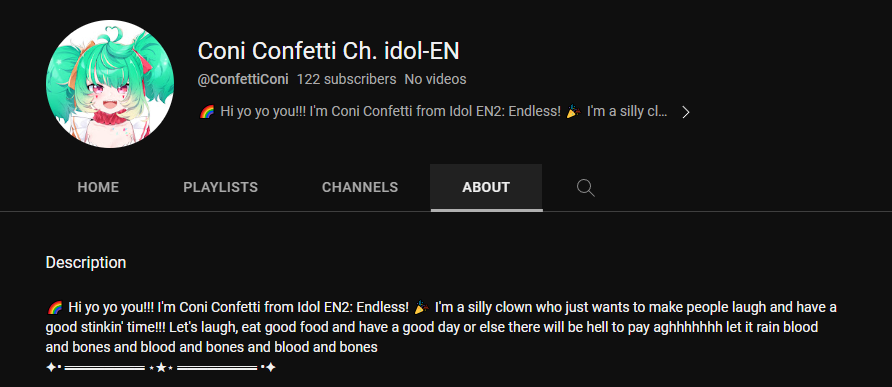
Task: Click the Coni Confetti channel avatar
Action: (110, 84)
